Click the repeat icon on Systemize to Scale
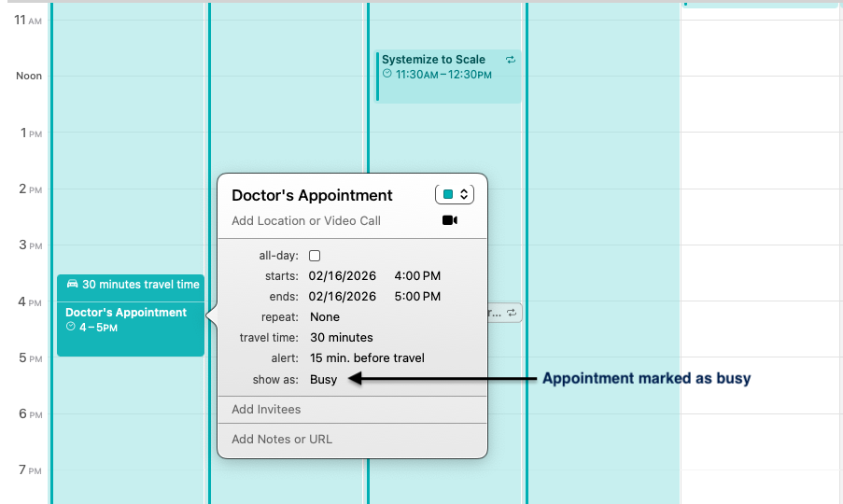The image size is (843, 504). [x=510, y=60]
